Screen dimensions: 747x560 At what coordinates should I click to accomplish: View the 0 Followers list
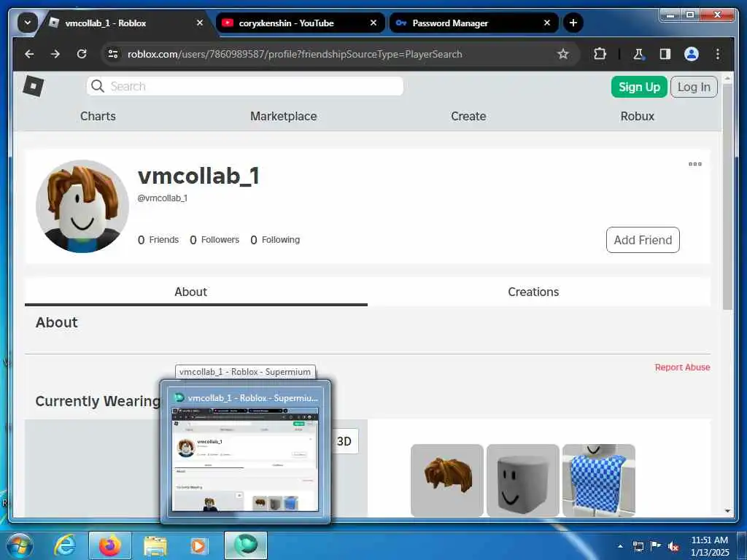(214, 240)
